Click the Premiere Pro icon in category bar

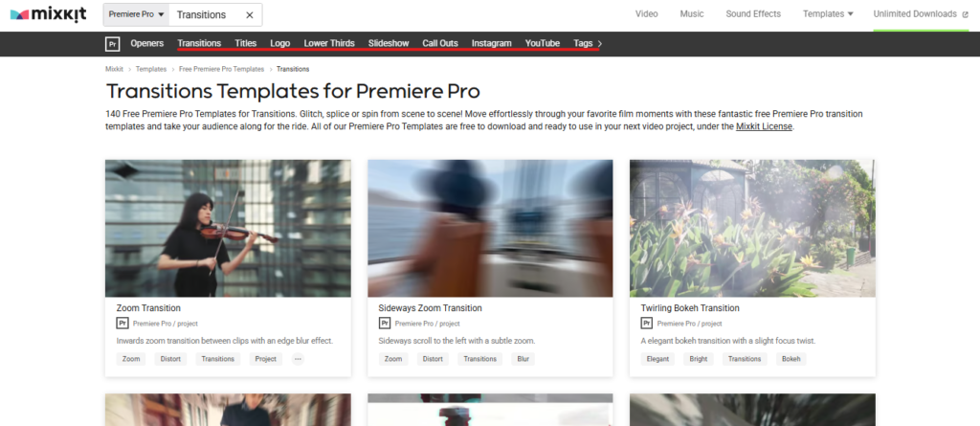point(113,44)
